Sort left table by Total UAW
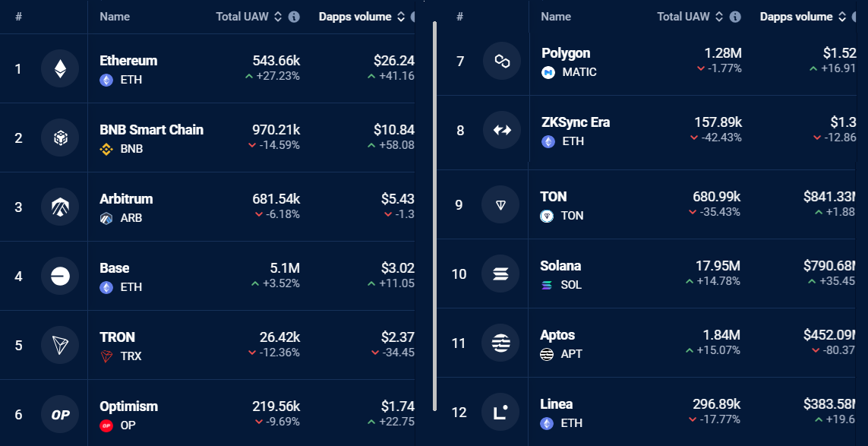Image resolution: width=868 pixels, height=446 pixels. (278, 17)
